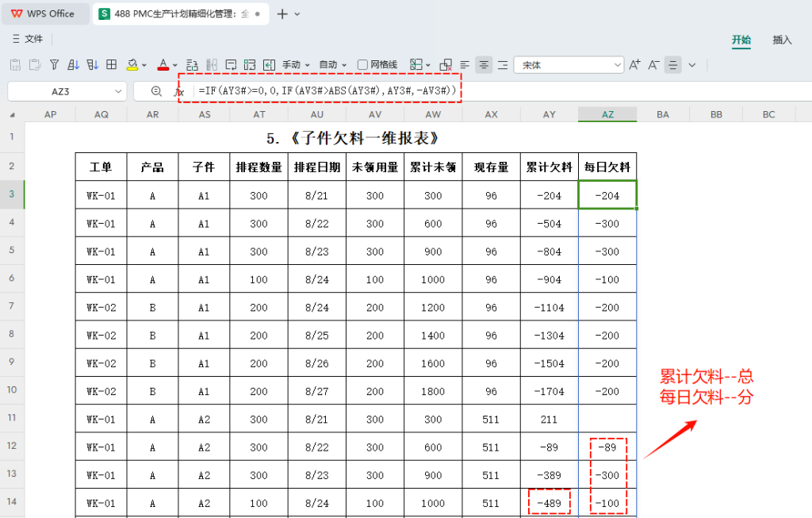Open the 自动 dropdown

point(332,65)
